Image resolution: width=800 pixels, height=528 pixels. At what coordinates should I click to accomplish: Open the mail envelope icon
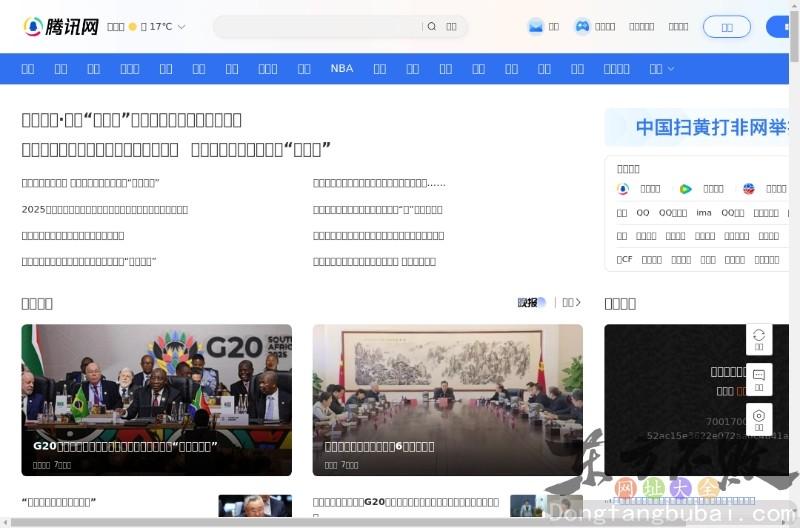point(536,27)
